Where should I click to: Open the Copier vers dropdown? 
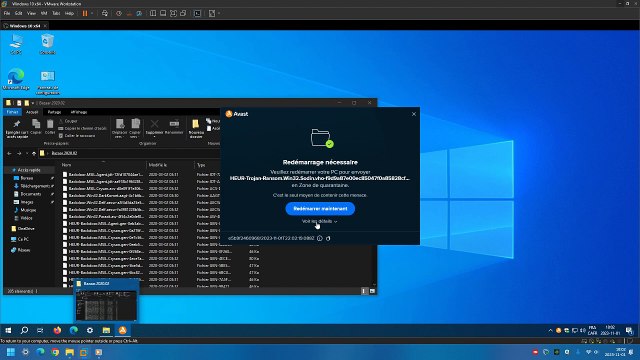(x=135, y=129)
